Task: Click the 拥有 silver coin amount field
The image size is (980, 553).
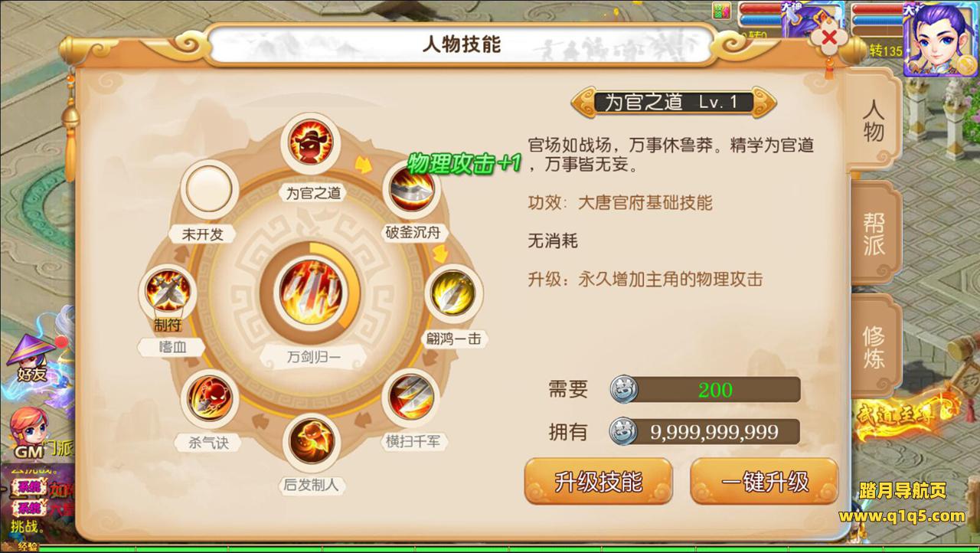Action: click(705, 432)
